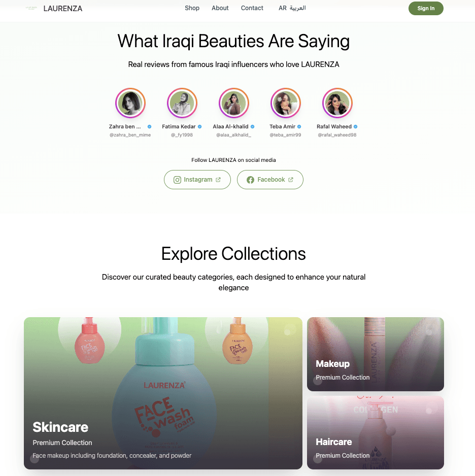View Alaa Al-khalid's avatar story
This screenshot has width=475, height=476.
pos(234,103)
